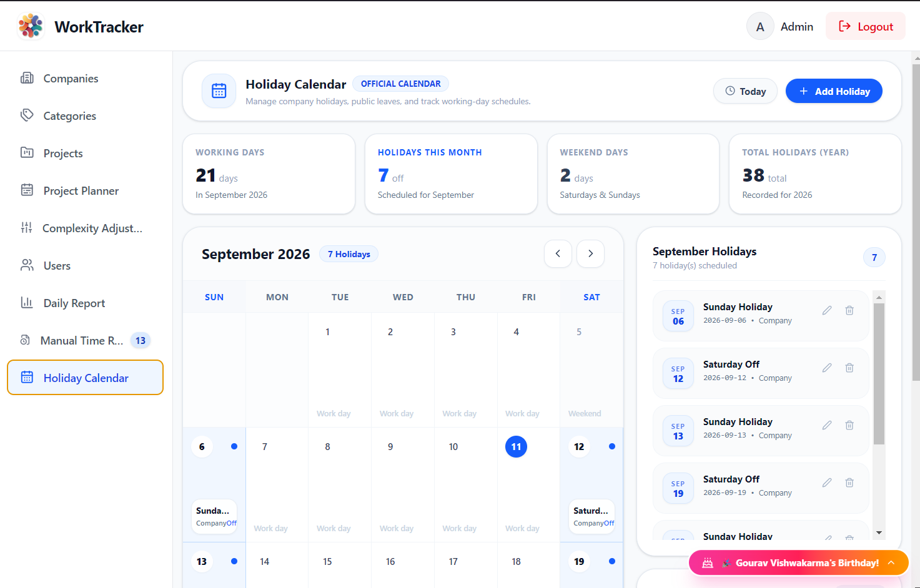920x588 pixels.
Task: Click the September Holidays count badge 7
Action: (874, 257)
